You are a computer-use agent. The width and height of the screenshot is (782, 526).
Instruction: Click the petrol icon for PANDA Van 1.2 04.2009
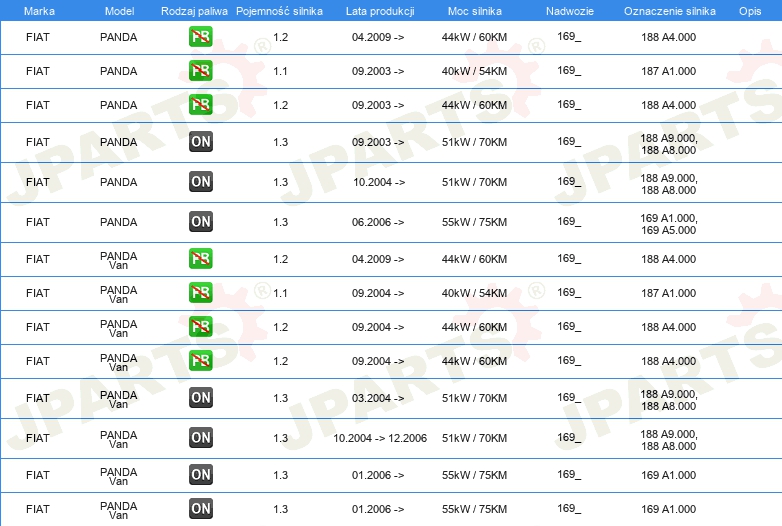(x=200, y=258)
